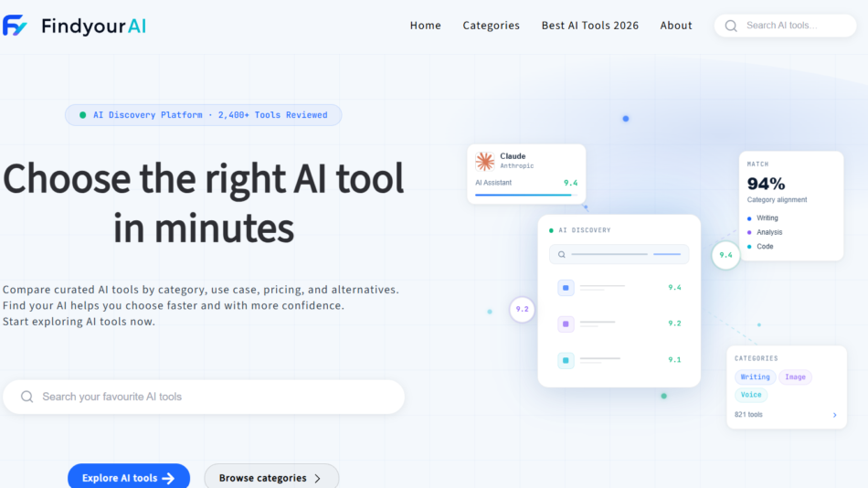Click the Analysis item in Match card
Screen dimensions: 868x488
click(769, 233)
